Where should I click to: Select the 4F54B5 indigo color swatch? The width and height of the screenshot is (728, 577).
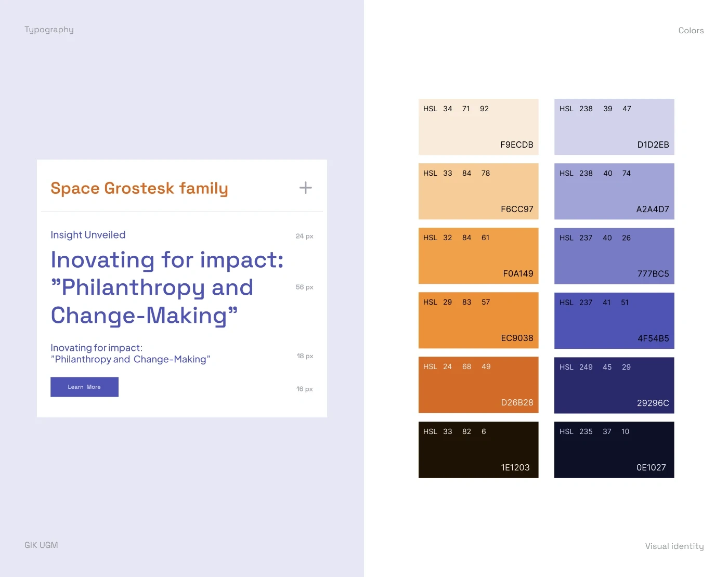coord(614,321)
